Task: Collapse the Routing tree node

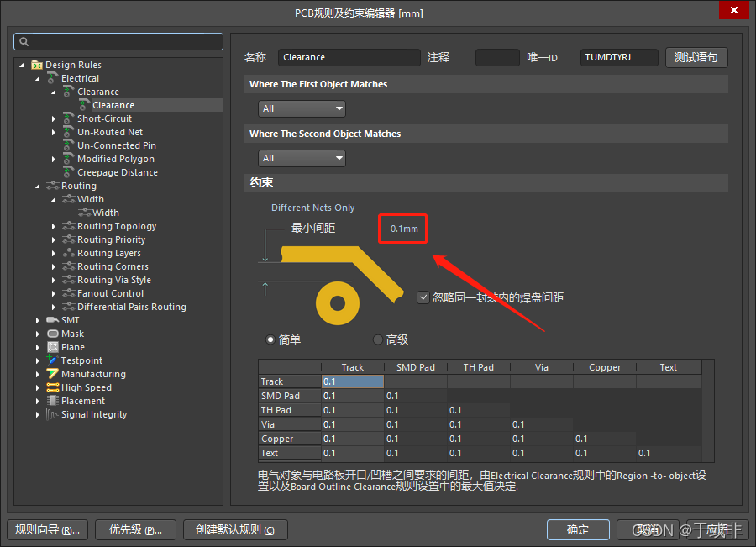Action: [x=38, y=186]
